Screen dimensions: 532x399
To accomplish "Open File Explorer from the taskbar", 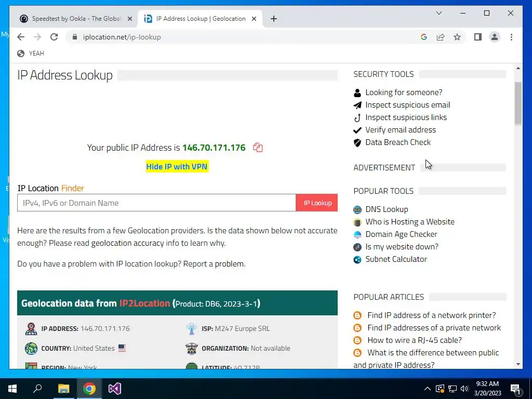I will click(63, 389).
